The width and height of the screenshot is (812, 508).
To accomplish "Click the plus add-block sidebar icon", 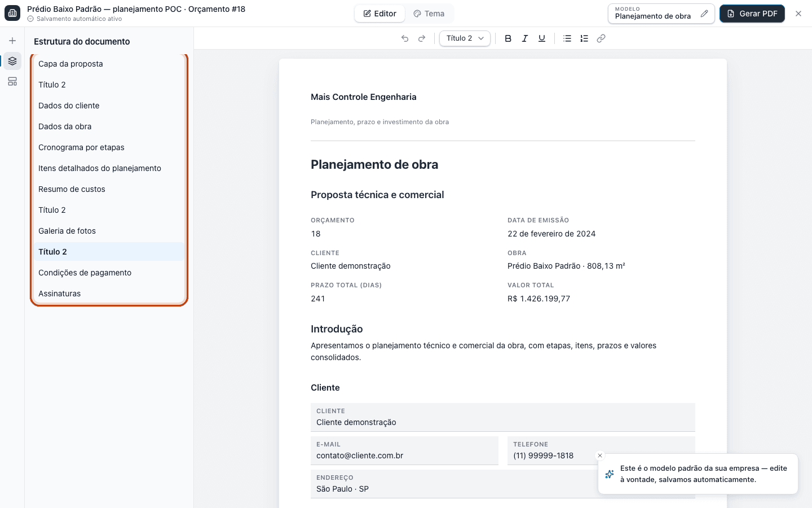I will coord(12,41).
